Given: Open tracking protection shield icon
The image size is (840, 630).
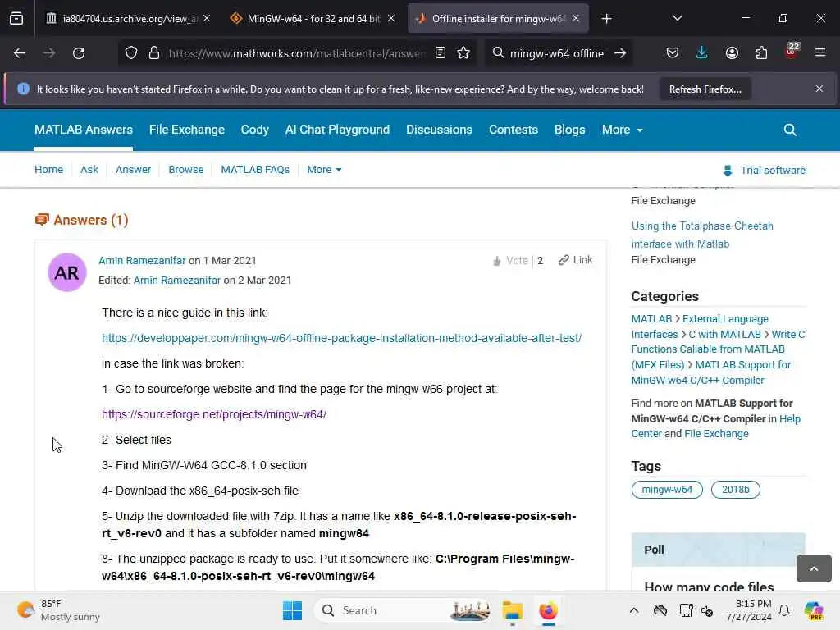Looking at the screenshot, I should point(131,53).
